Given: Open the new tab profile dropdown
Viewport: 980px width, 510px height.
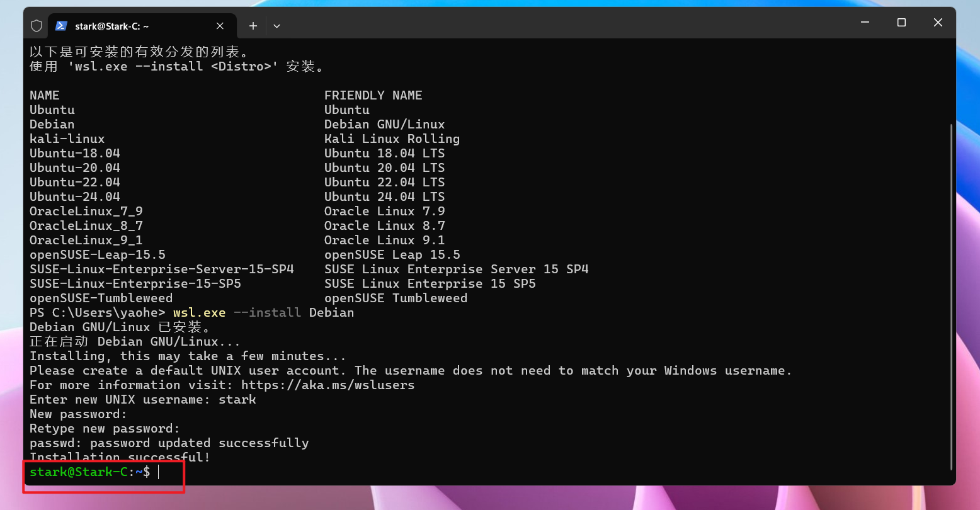Looking at the screenshot, I should point(276,26).
